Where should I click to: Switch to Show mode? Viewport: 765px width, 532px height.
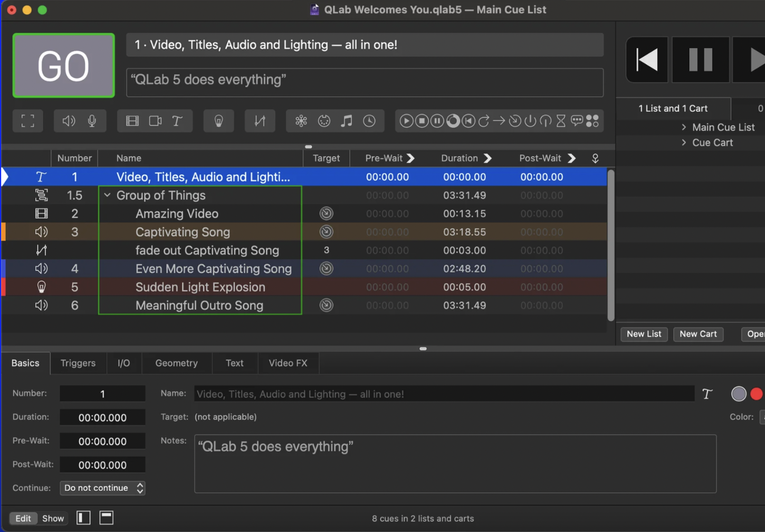(x=53, y=518)
